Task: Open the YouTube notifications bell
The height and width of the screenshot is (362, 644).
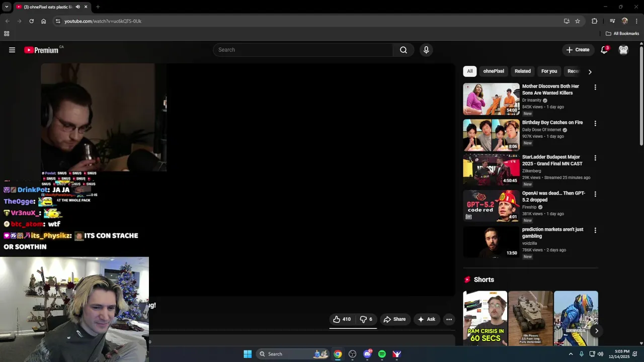Action: click(x=604, y=50)
